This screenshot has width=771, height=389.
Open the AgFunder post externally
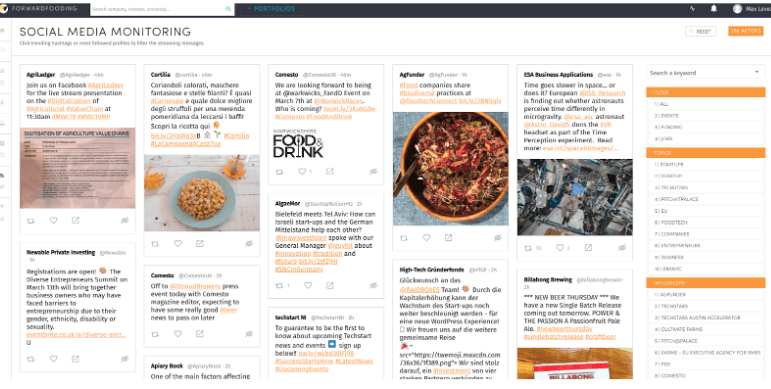448,238
